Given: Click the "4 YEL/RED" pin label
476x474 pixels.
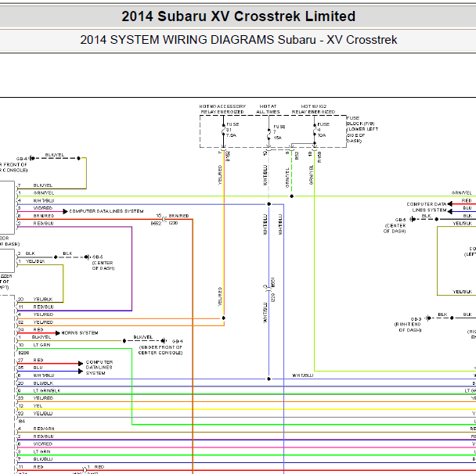Looking at the screenshot, I should [35, 314].
